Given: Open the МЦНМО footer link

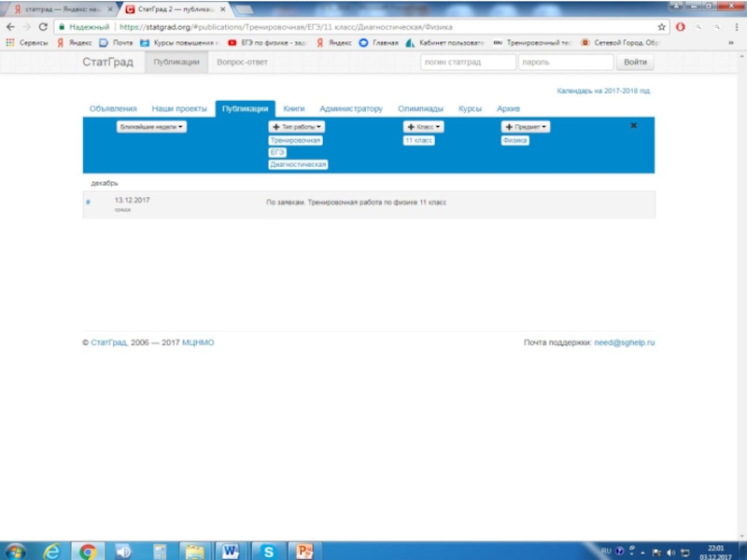Looking at the screenshot, I should pyautogui.click(x=198, y=343).
